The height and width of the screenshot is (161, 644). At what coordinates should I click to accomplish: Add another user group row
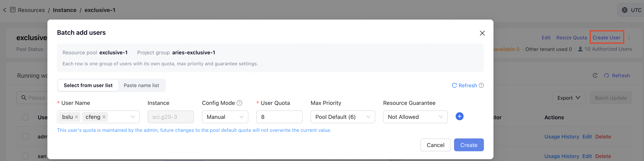click(x=459, y=116)
